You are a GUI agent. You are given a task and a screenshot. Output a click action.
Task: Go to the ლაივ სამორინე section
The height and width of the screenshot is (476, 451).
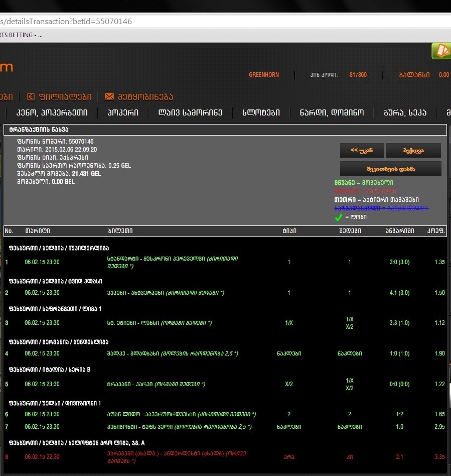coord(190,113)
